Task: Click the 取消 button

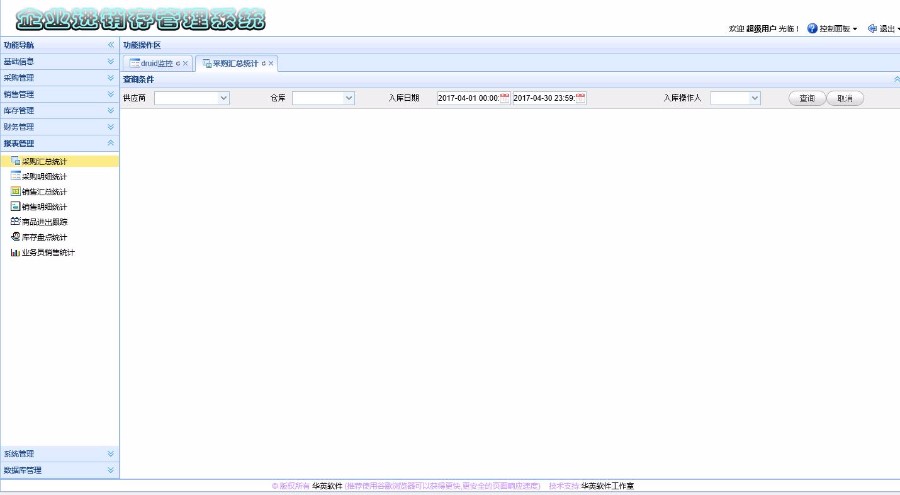Action: pyautogui.click(x=845, y=98)
